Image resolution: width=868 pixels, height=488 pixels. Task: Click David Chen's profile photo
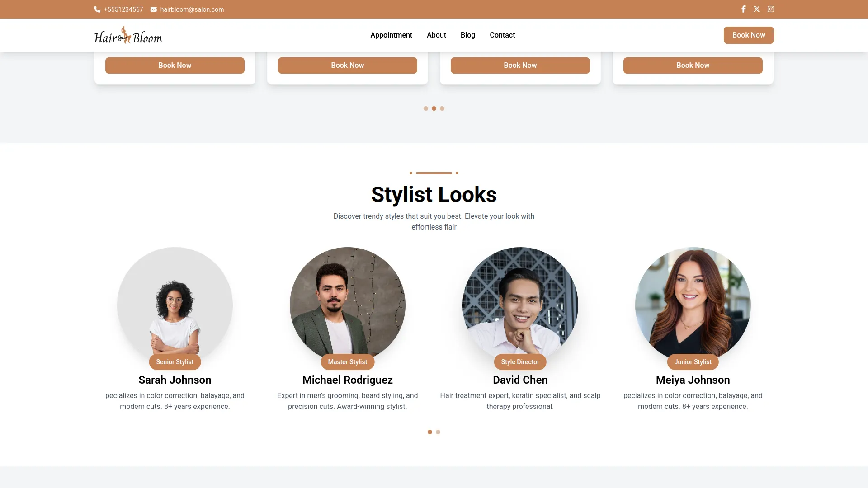tap(520, 303)
